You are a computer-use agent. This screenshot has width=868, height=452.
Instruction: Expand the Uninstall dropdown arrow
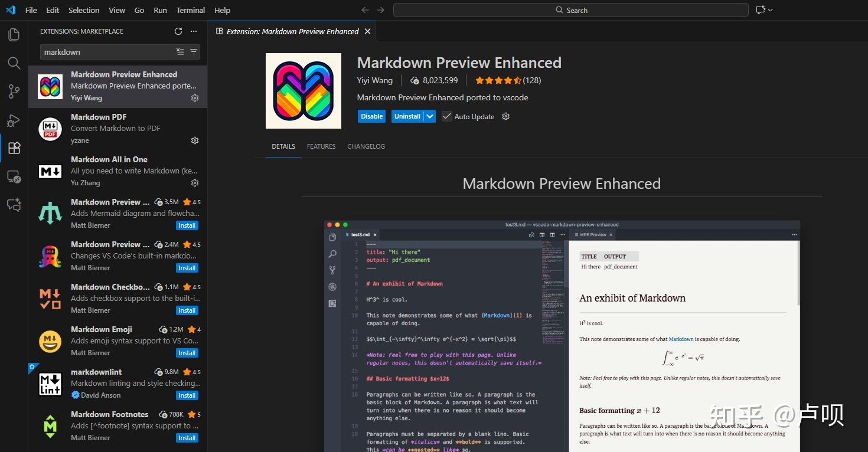[430, 116]
